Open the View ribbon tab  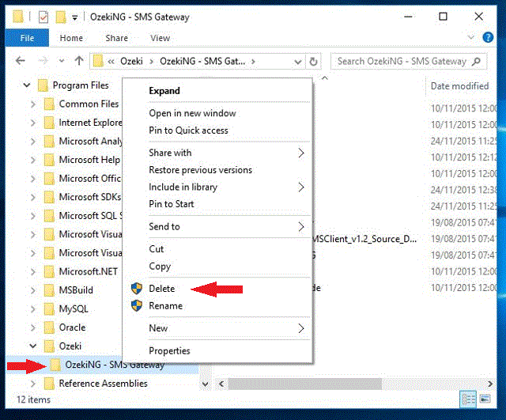160,38
